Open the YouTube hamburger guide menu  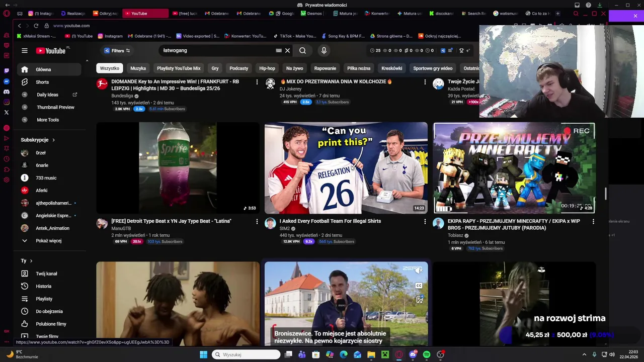[x=24, y=50]
